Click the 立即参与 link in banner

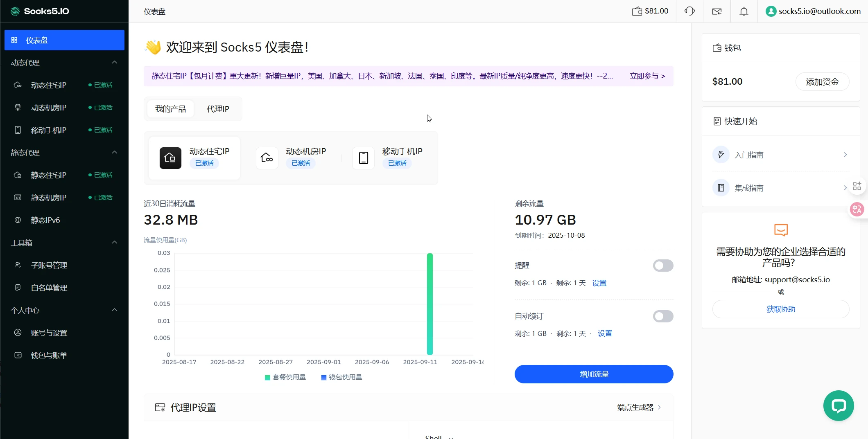[x=647, y=76]
